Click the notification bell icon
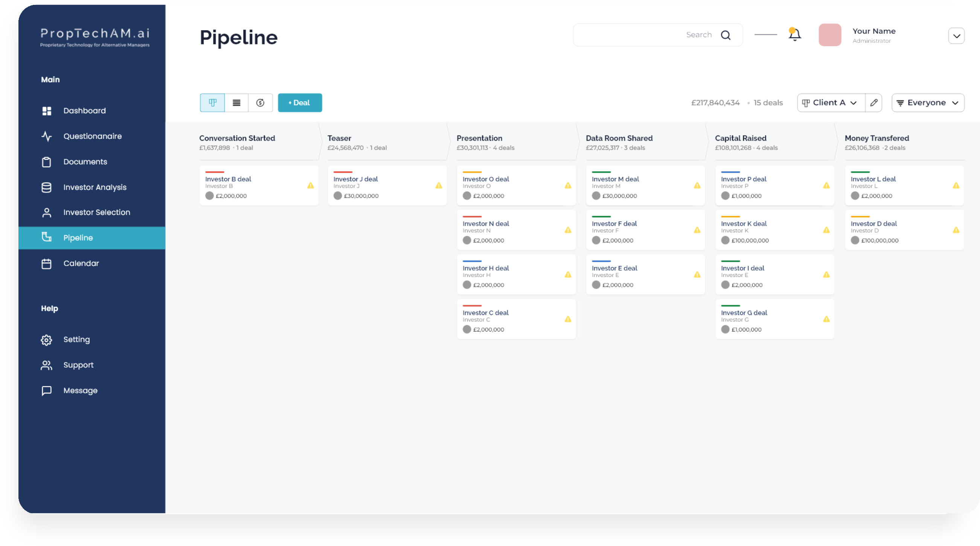980x546 pixels. [x=794, y=35]
